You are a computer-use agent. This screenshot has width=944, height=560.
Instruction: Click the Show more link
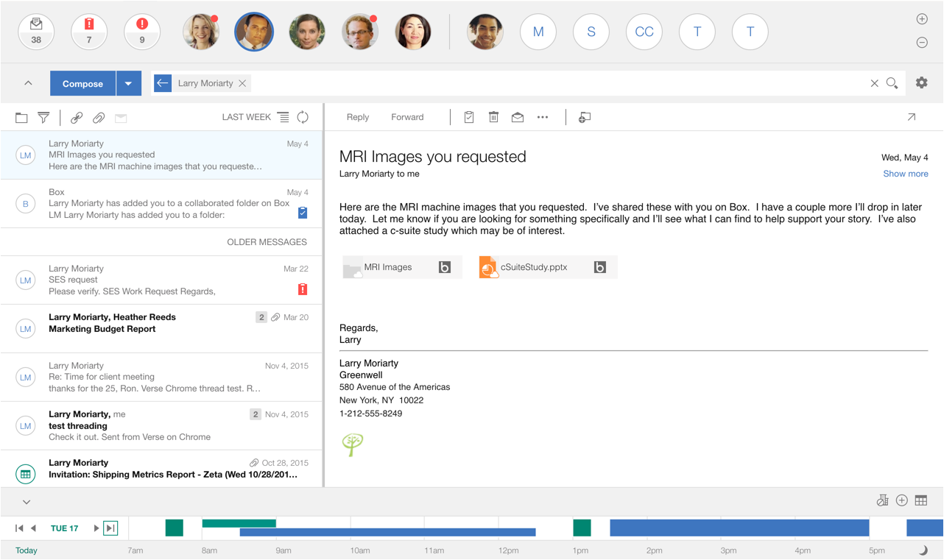pos(905,174)
